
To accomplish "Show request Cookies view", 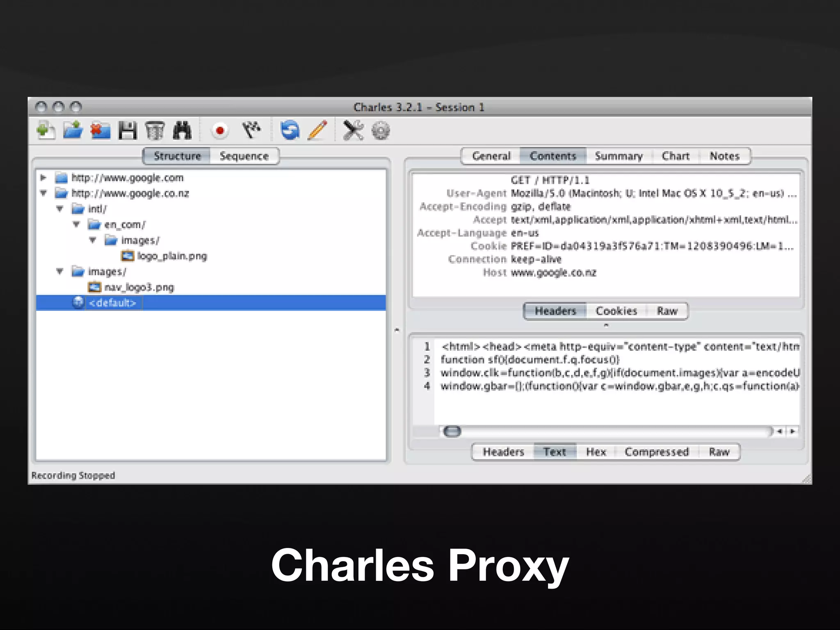I will pos(616,311).
